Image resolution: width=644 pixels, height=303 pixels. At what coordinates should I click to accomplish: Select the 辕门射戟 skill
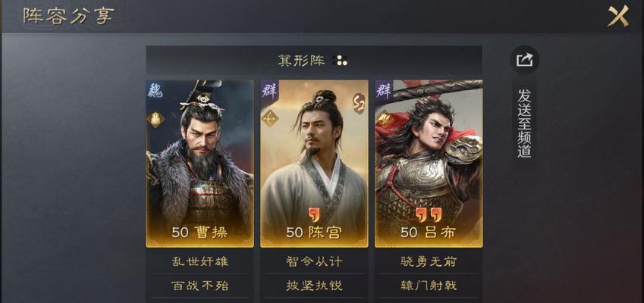[429, 286]
